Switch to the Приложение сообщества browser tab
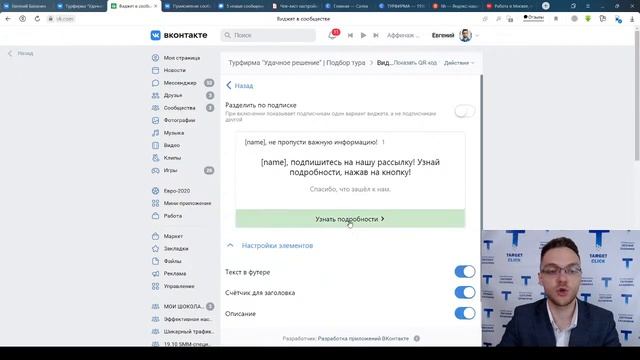Image resolution: width=640 pixels, height=360 pixels. coord(188,6)
